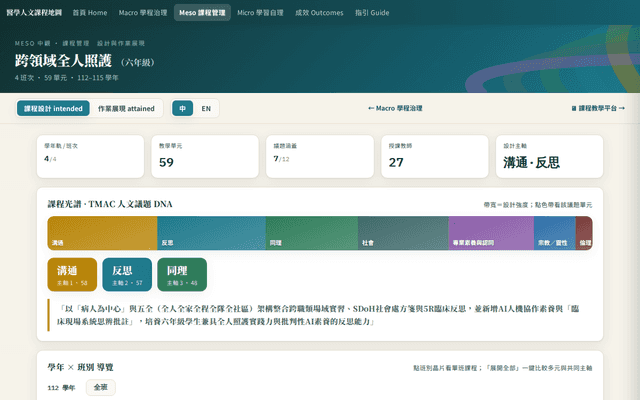
Task: Open the 首頁 Home nav item
Action: tap(90, 13)
